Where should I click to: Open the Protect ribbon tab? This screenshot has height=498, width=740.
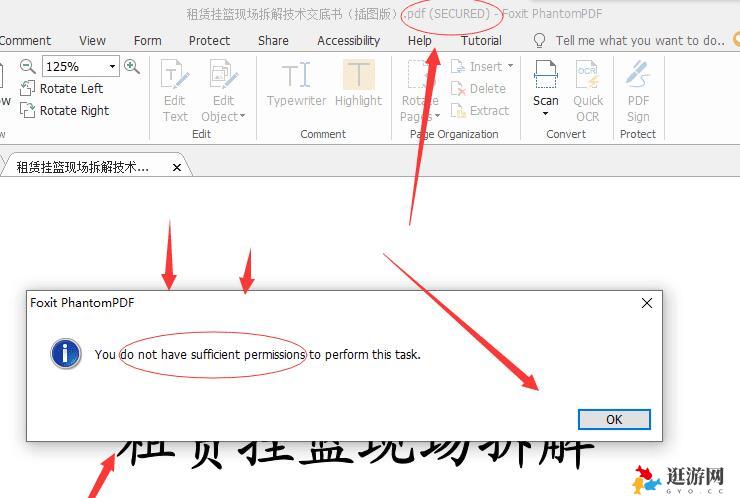pyautogui.click(x=209, y=40)
